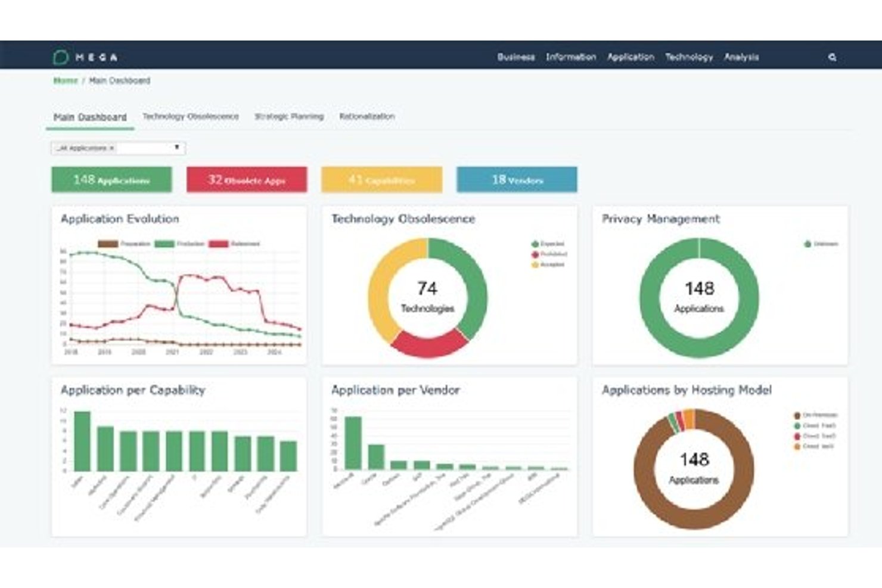Viewport: 882px width, 588px height.
Task: Click the red Prohibited legend dot
Action: (535, 254)
